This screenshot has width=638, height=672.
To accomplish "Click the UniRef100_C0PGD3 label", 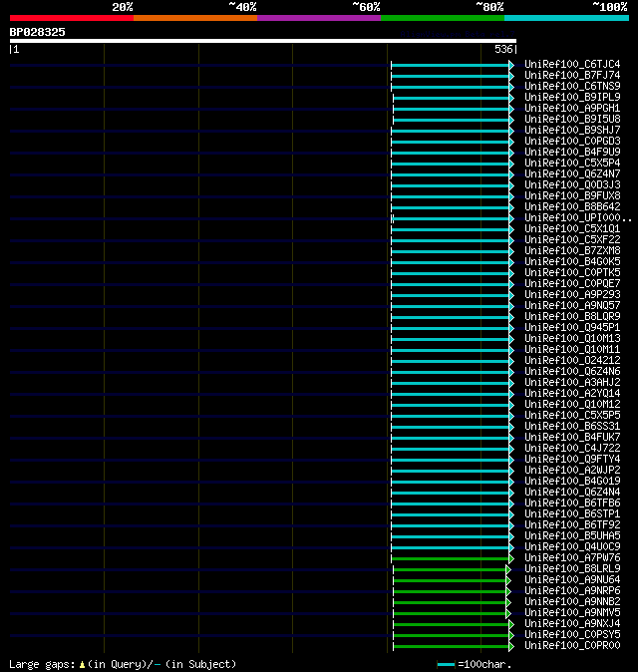I will coord(572,141).
